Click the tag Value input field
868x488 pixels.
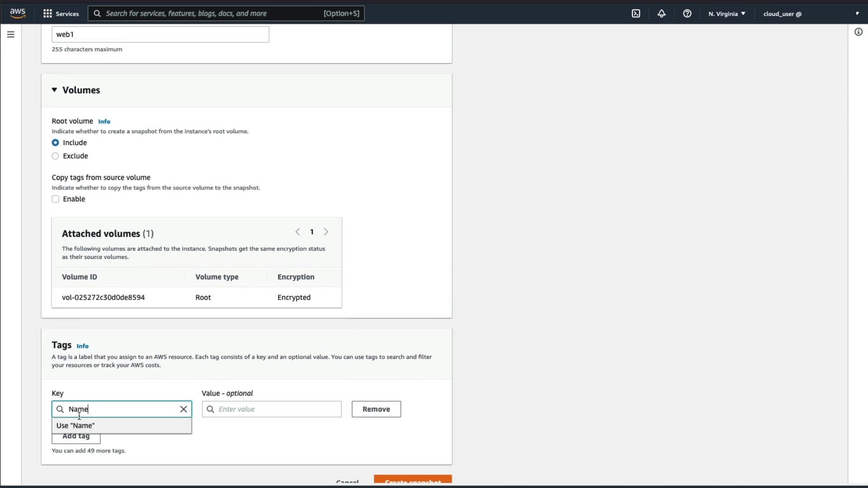coord(277,409)
